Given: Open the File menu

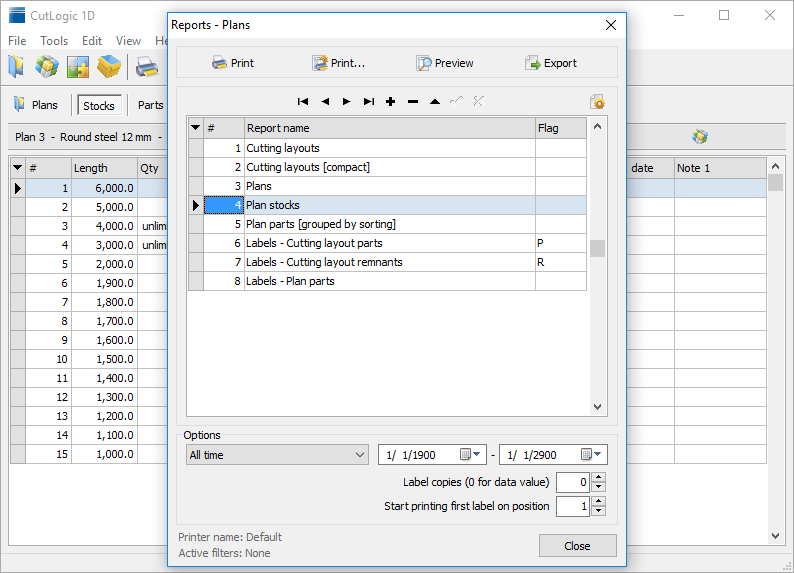Looking at the screenshot, I should (x=17, y=40).
